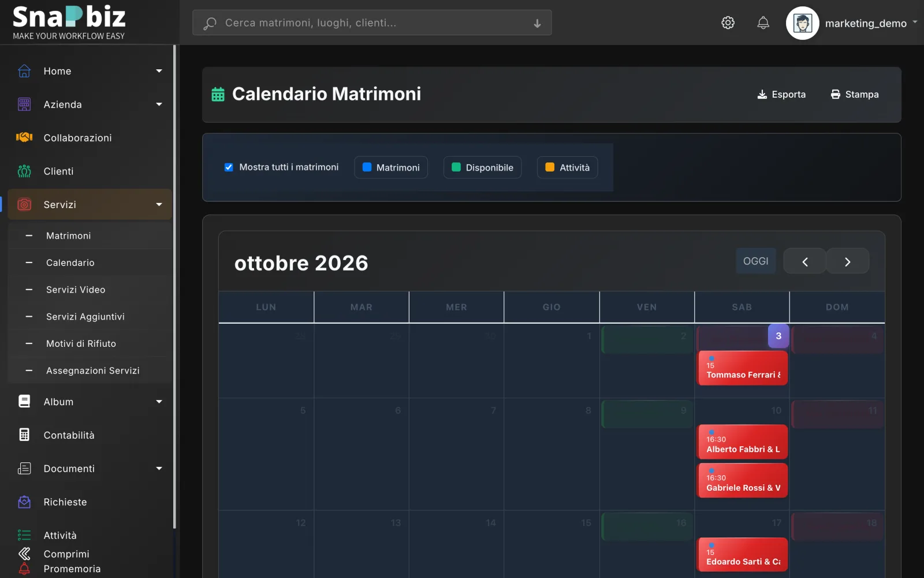Image resolution: width=924 pixels, height=578 pixels.
Task: Toggle the Disponibile legend filter
Action: (482, 168)
